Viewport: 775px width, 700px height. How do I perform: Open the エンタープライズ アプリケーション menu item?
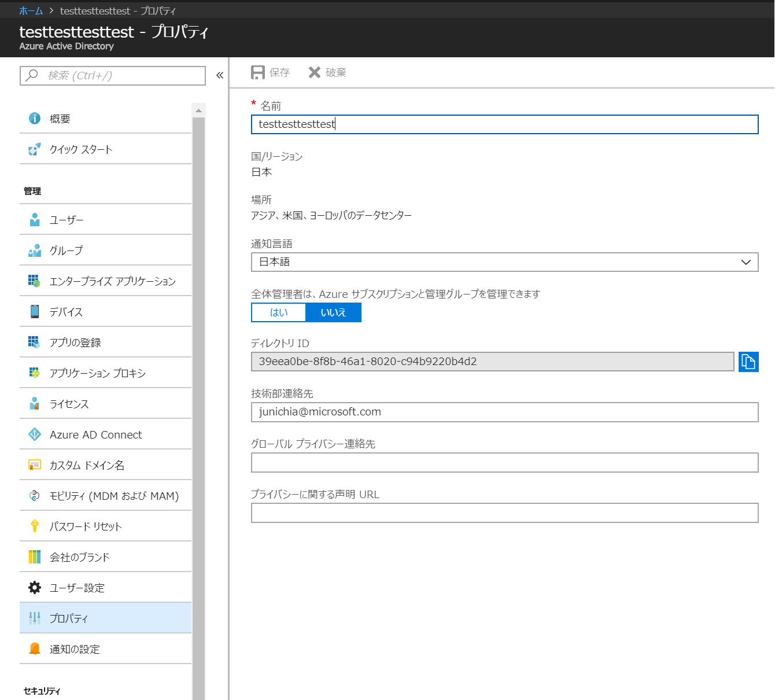(x=112, y=281)
